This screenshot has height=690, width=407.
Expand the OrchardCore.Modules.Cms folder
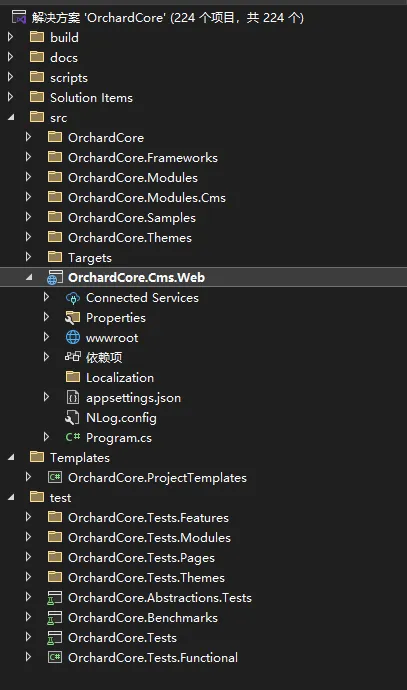[29, 197]
